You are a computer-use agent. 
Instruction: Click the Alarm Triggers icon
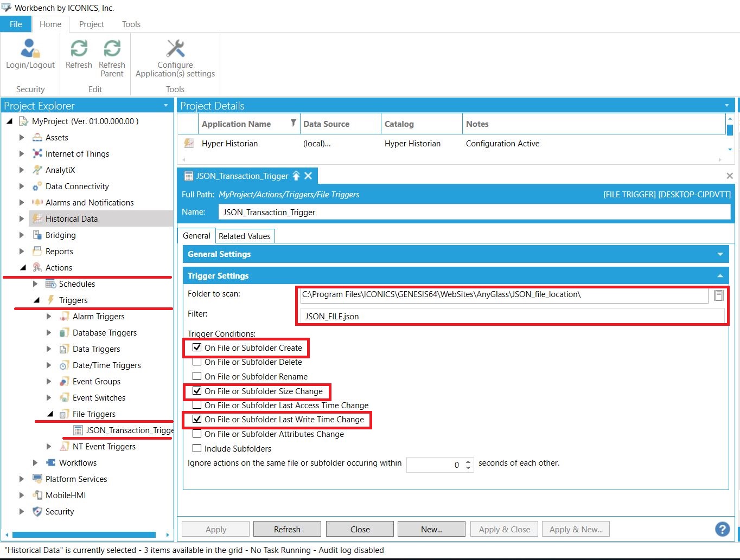point(64,317)
